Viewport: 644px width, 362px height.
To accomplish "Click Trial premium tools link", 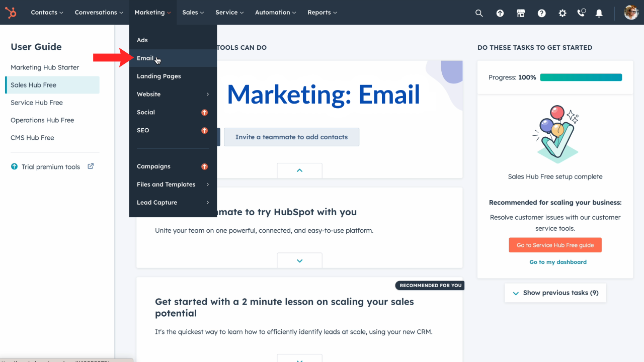I will (x=51, y=167).
